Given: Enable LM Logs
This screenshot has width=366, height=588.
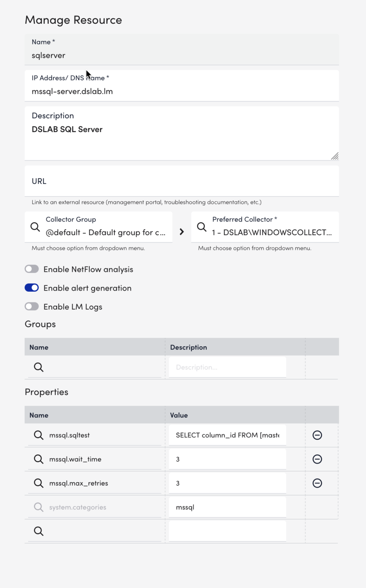Looking at the screenshot, I should pyautogui.click(x=32, y=306).
